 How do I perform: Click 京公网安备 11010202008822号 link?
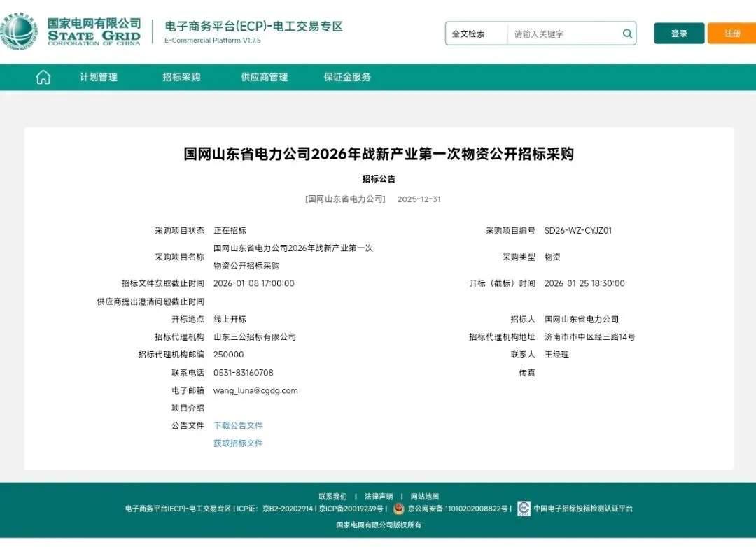click(x=458, y=509)
